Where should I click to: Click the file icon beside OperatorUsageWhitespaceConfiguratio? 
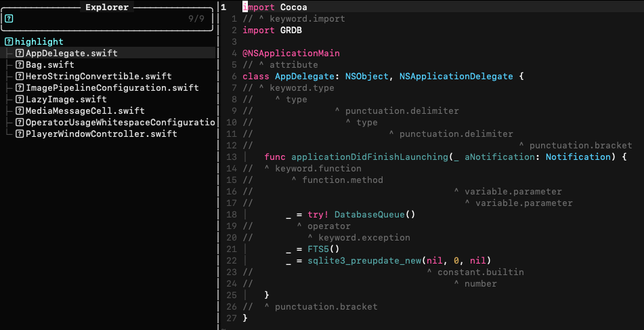point(20,123)
